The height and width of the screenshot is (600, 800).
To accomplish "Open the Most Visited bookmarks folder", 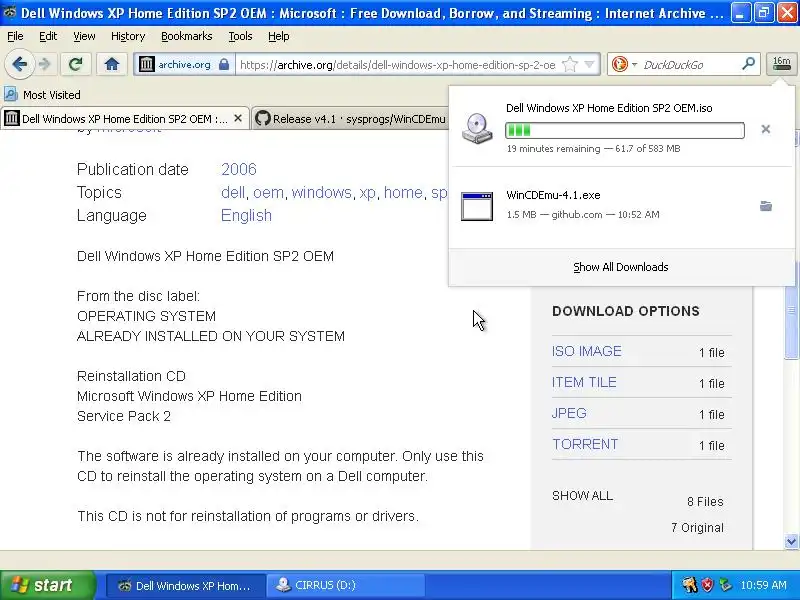I will point(42,95).
